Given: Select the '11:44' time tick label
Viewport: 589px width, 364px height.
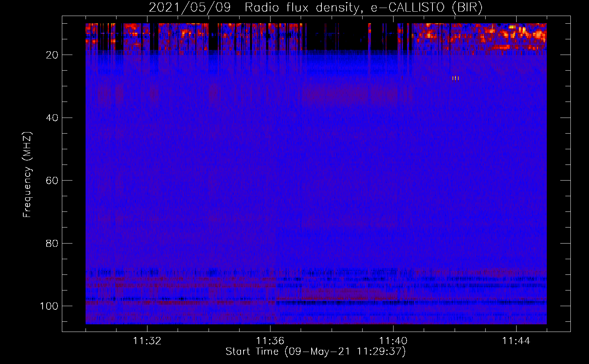Looking at the screenshot, I should (516, 341).
